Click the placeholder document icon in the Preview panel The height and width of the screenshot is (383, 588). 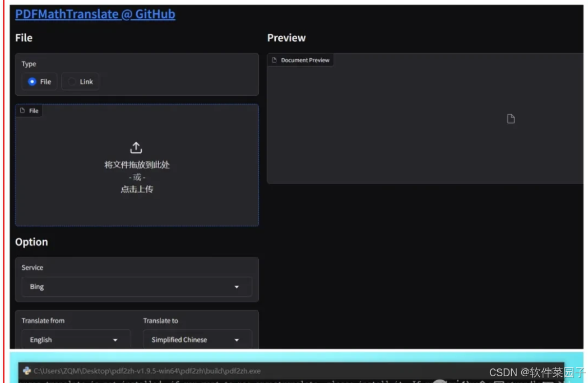[x=511, y=119]
